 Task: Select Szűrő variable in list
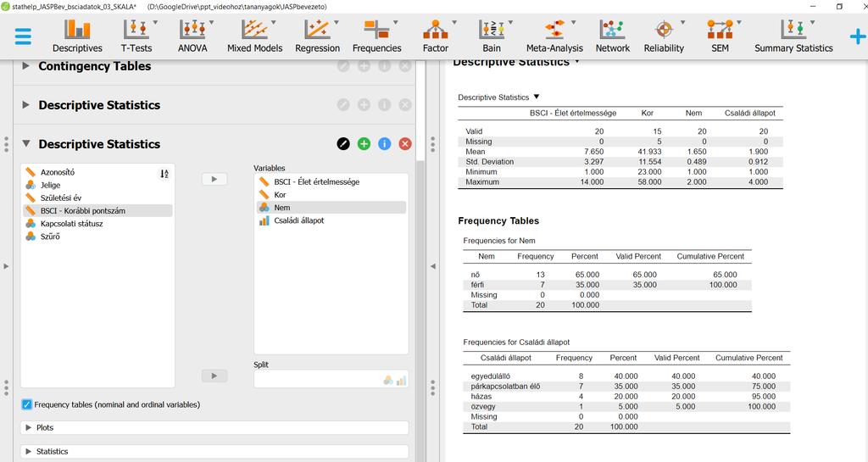tap(97, 237)
